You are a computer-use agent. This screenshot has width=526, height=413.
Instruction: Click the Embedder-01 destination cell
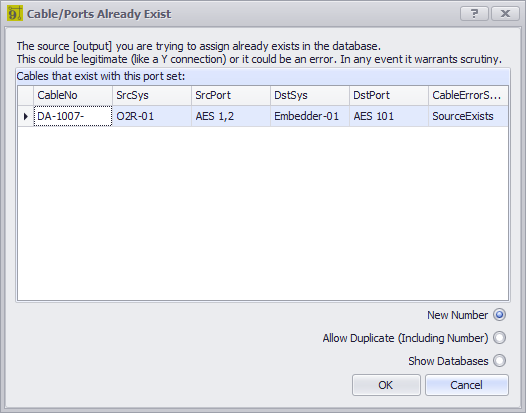click(x=310, y=116)
